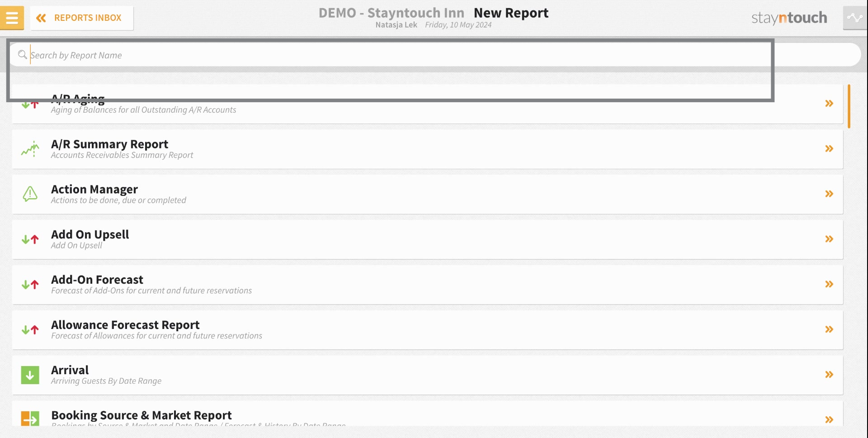Click 'Actions to be done, due or completed'
Screen dimensions: 868x438
pyautogui.click(x=118, y=200)
